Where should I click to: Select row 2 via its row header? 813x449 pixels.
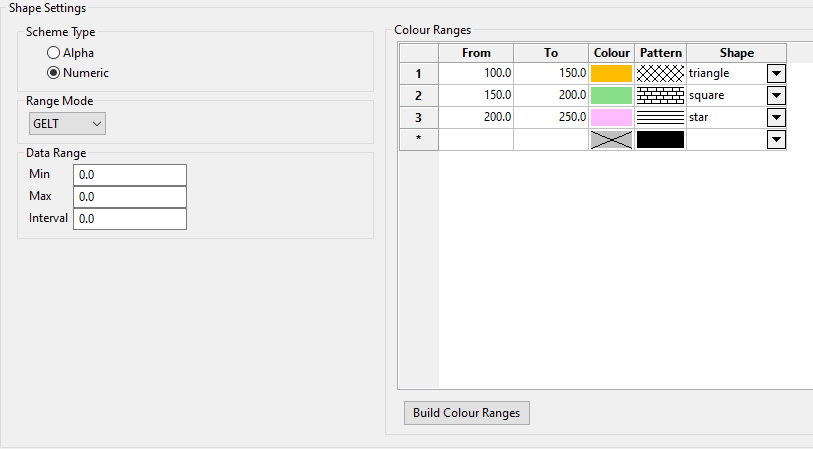(418, 95)
